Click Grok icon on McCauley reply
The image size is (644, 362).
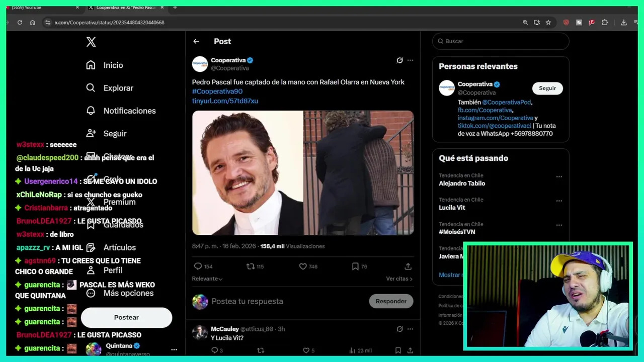point(399,329)
